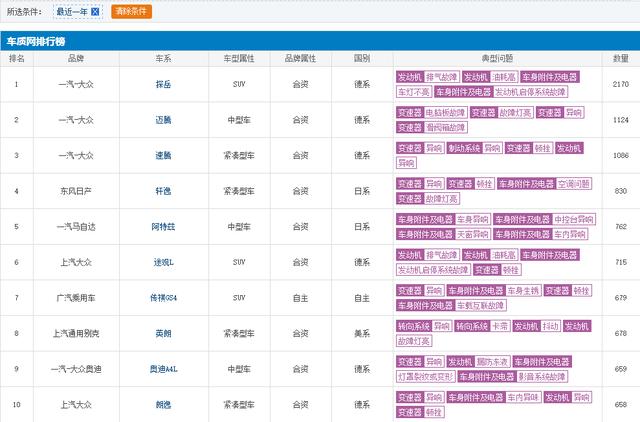Select the 美系 country cell for 英朗
The width and height of the screenshot is (640, 422).
(x=362, y=333)
